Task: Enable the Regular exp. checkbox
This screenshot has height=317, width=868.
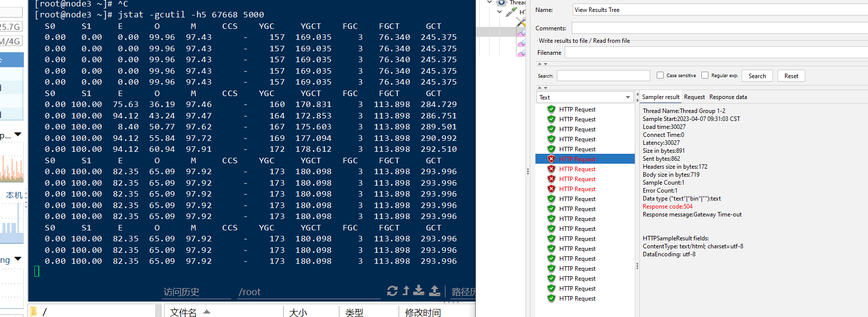Action: (705, 75)
